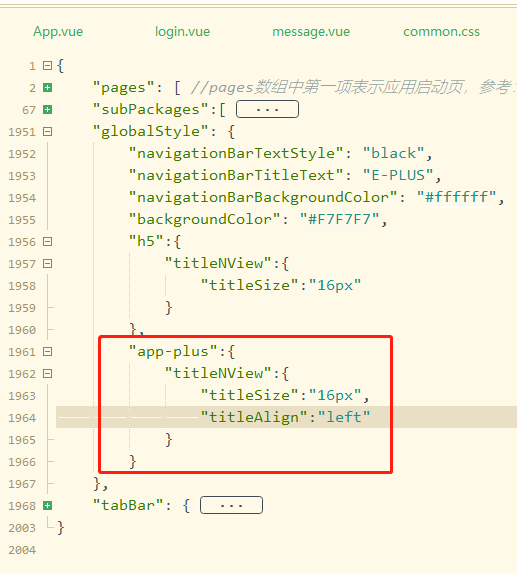This screenshot has height=573, width=517.
Task: Collapse titleNView fold icon at line 1957
Action: point(47,263)
